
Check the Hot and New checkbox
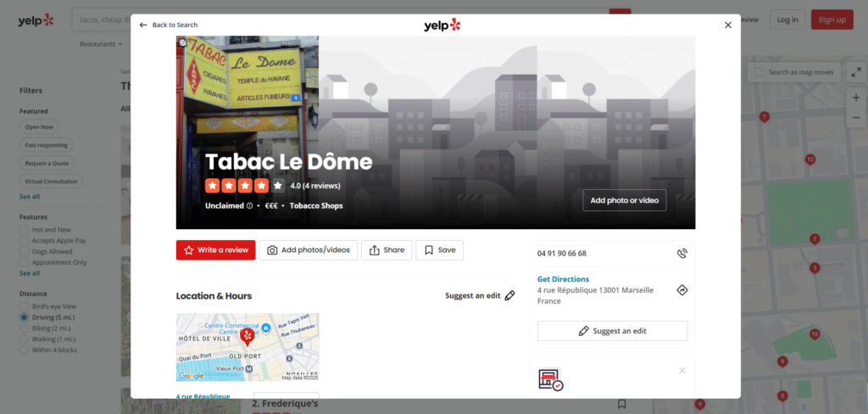[x=24, y=229]
